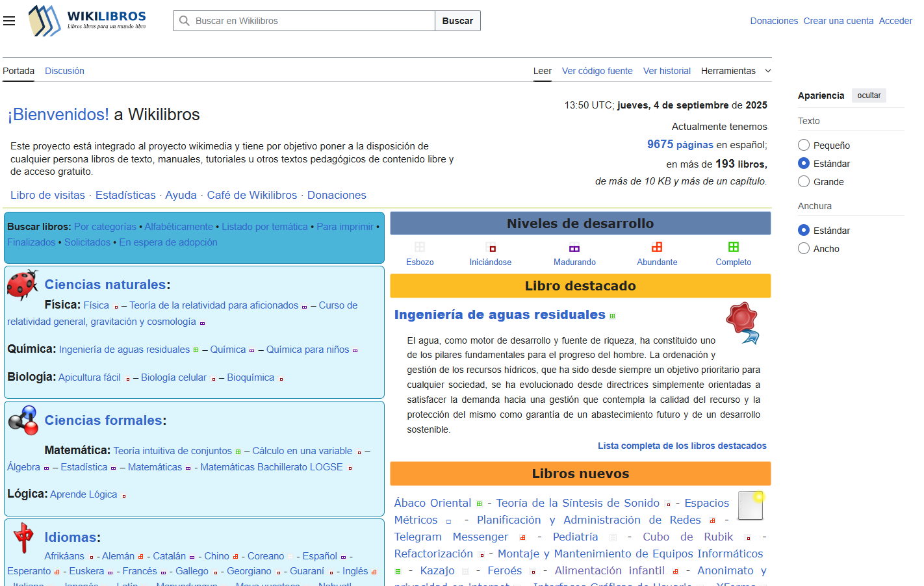Click the status icon after Estadística
This screenshot has height=586, width=924.
(x=113, y=468)
